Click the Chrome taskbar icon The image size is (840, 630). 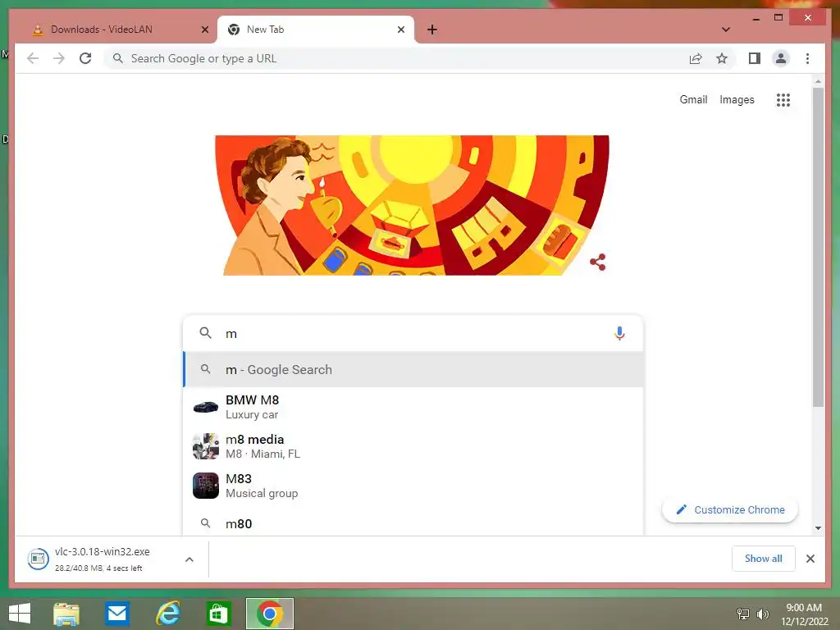click(x=269, y=614)
